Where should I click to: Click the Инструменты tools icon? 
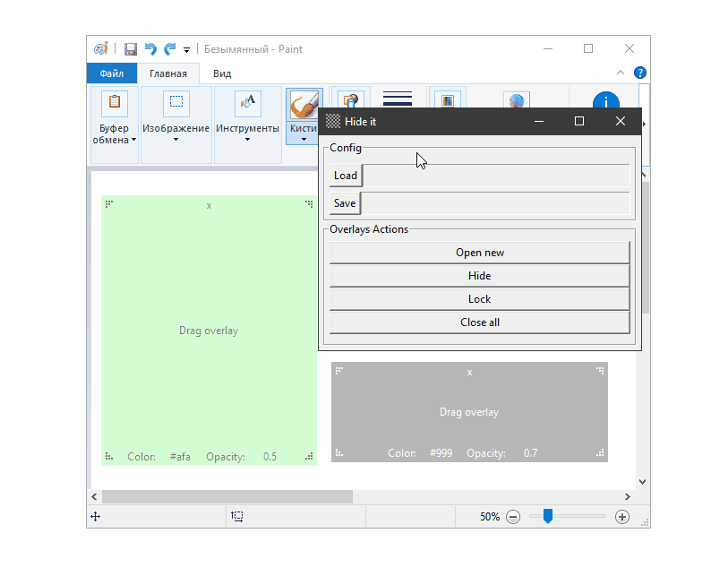[x=247, y=103]
